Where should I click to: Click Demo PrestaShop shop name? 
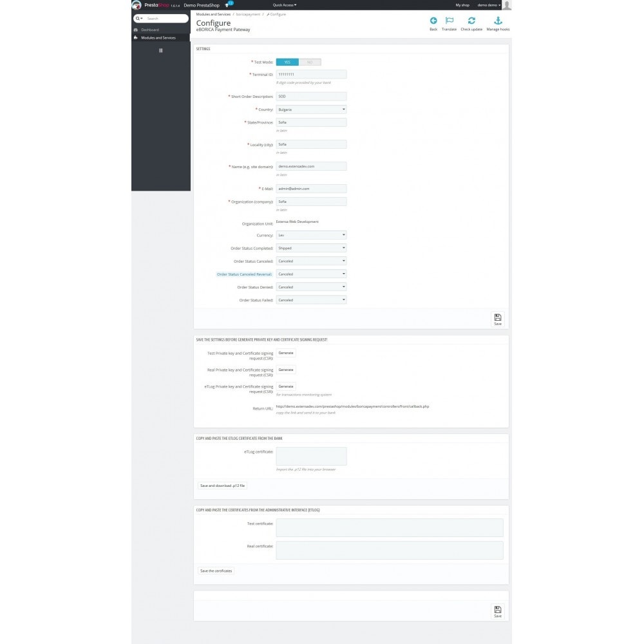pos(201,5)
